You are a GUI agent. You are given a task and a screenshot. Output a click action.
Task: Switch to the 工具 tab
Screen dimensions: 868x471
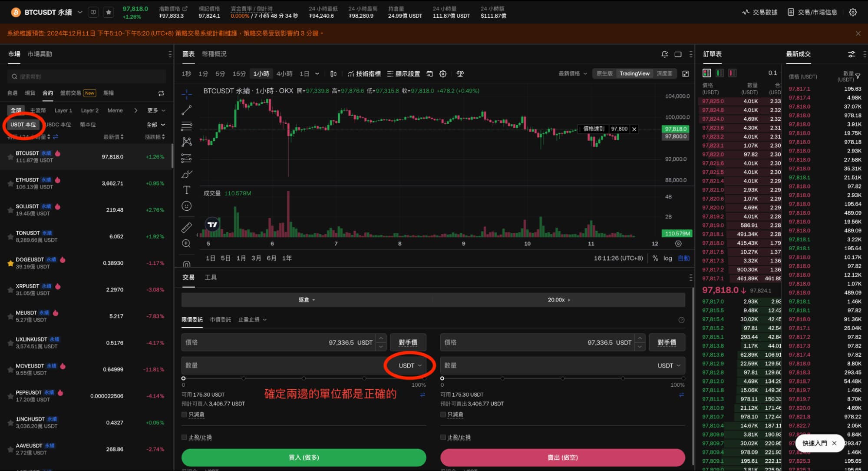coord(211,277)
